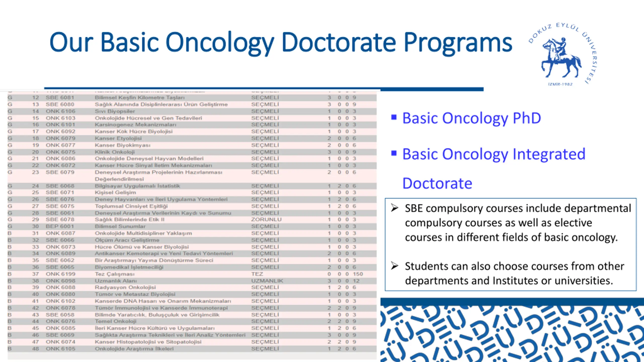Click course name 'Sağlık Alanında Disiplinlerarası Ürün Geliştirme'

click(161, 104)
